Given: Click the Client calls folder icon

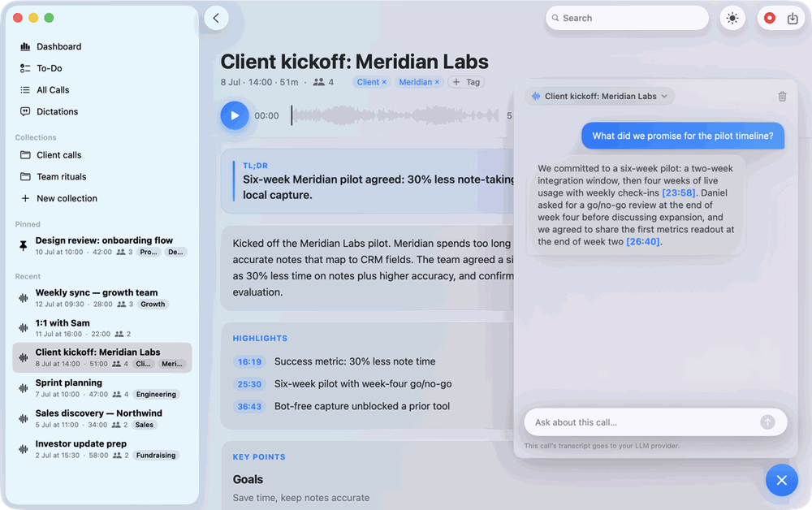Looking at the screenshot, I should [25, 155].
